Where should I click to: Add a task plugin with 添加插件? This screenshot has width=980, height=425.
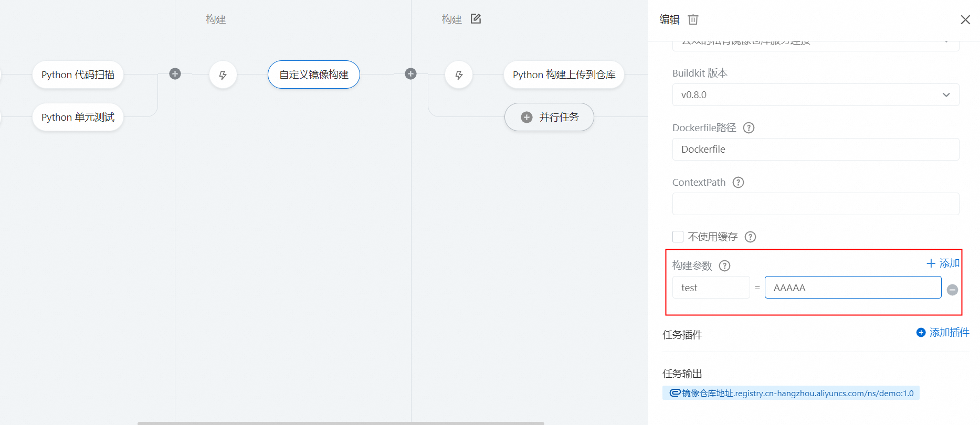point(943,332)
